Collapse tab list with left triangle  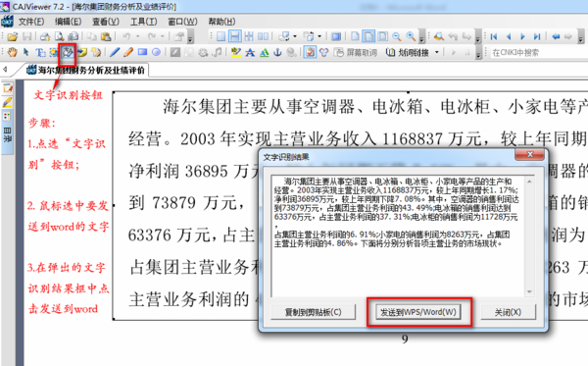click(5, 69)
